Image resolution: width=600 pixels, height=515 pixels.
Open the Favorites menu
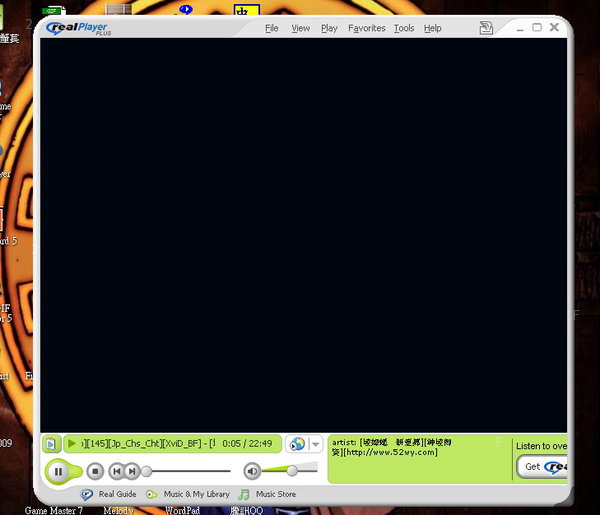[366, 29]
